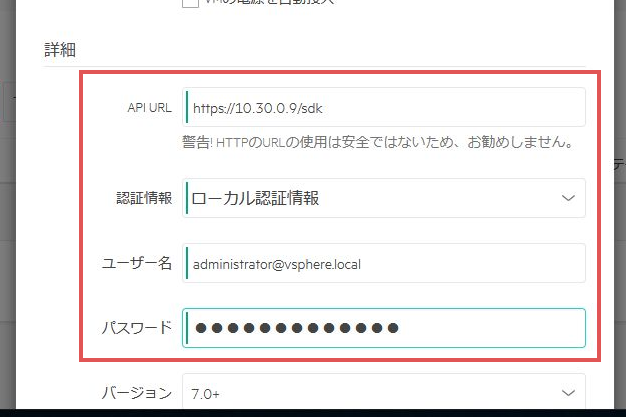Viewport: 626px width, 417px height.
Task: Click the chevron arrow in バージョン field
Action: [x=568, y=393]
